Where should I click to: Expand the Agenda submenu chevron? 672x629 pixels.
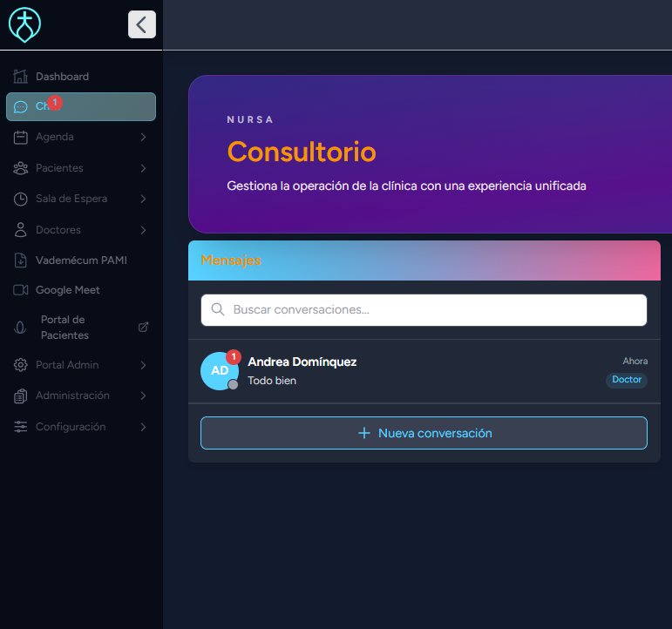tap(143, 137)
